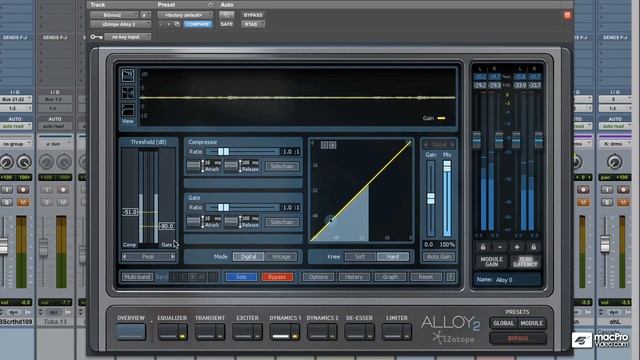Click the left lock icon under input meters
This screenshot has height=360, width=640.
[482, 247]
